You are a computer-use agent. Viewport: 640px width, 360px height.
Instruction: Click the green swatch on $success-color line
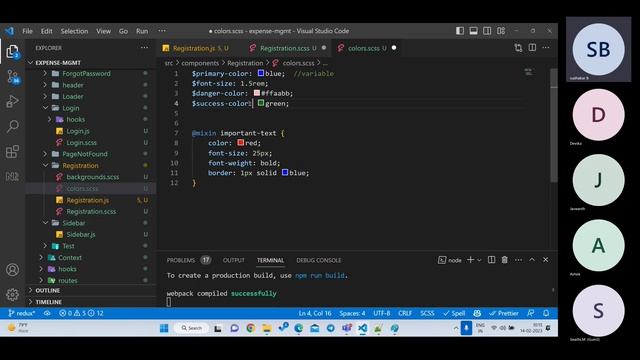(x=261, y=103)
